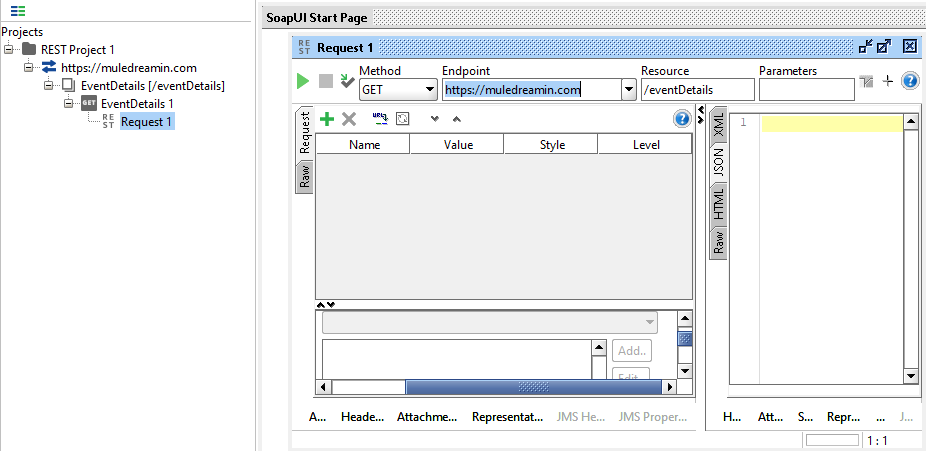
Task: Click the stop request square icon
Action: 325,81
